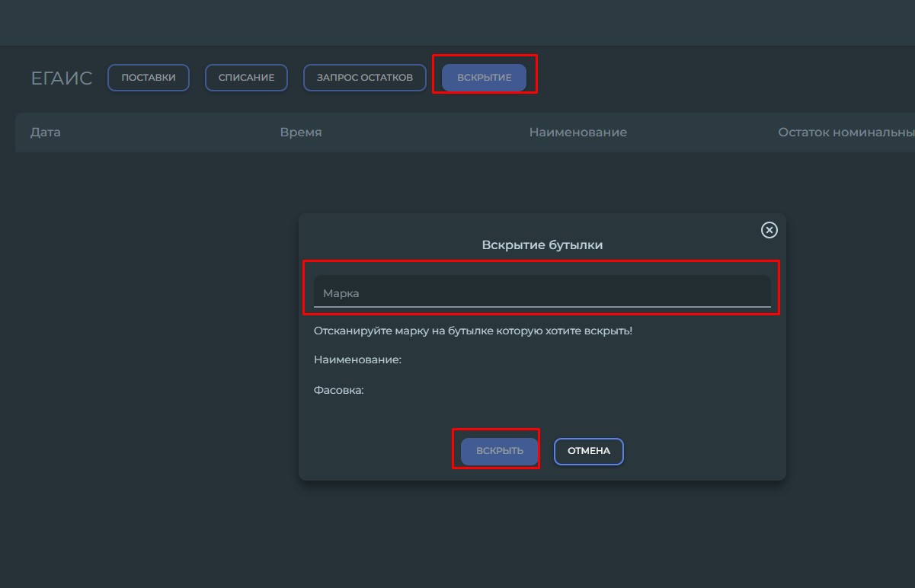Click the ЕГАИС page heading
The height and width of the screenshot is (588, 915).
coord(61,78)
